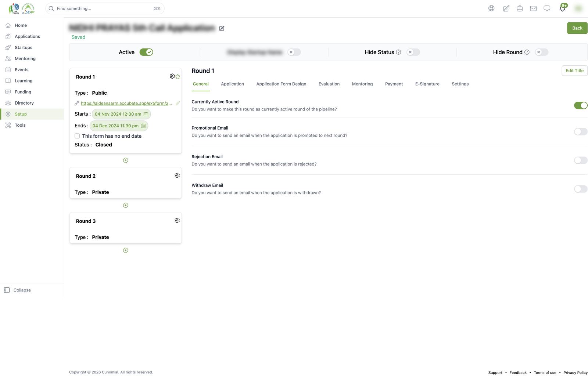Toggle the Active switch off
This screenshot has width=588, height=377.
click(x=146, y=52)
